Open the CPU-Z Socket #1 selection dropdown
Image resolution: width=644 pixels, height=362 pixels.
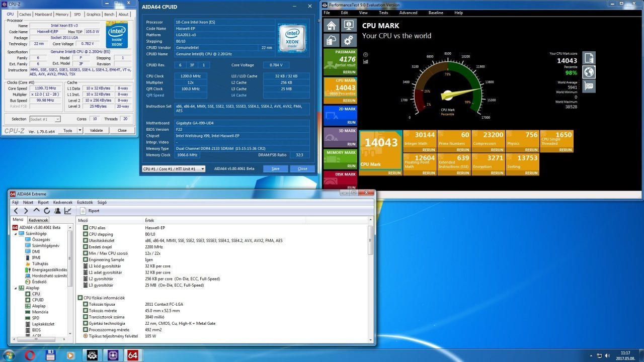coord(45,119)
